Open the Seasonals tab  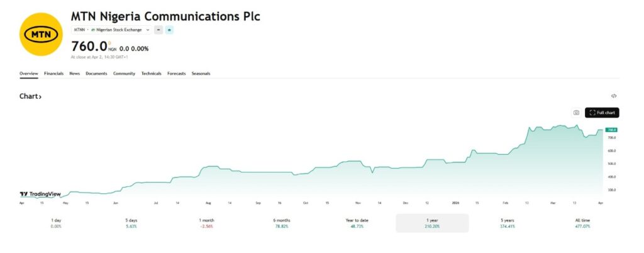tap(201, 74)
